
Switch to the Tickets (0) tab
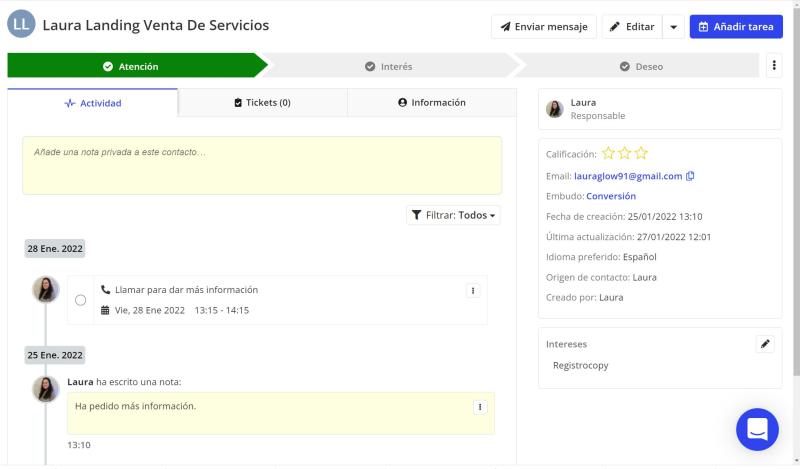point(262,102)
